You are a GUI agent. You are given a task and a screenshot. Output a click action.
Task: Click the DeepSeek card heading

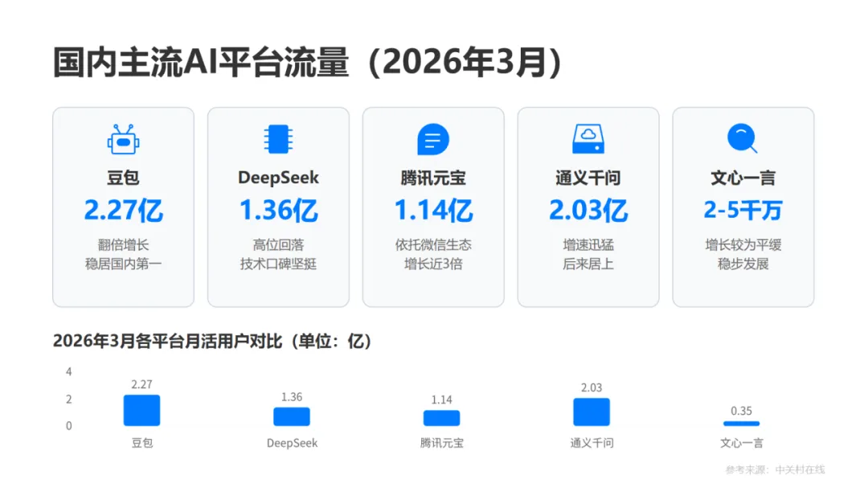278,178
